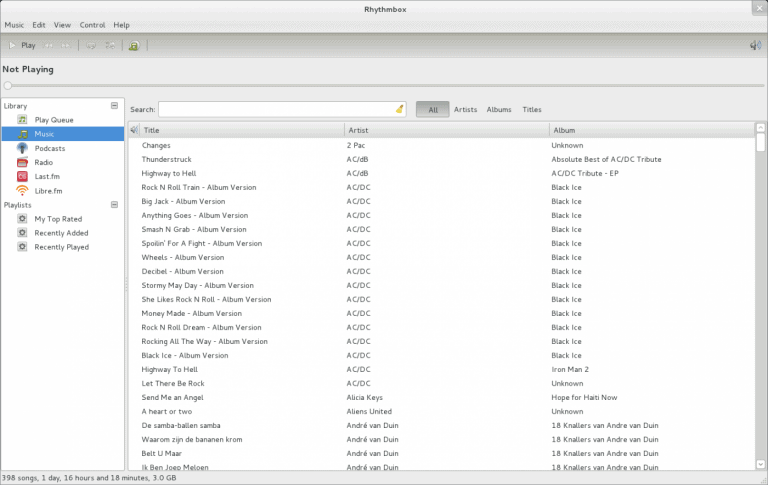The height and width of the screenshot is (485, 768).
Task: Select the Libre.fm source
Action: pos(48,190)
